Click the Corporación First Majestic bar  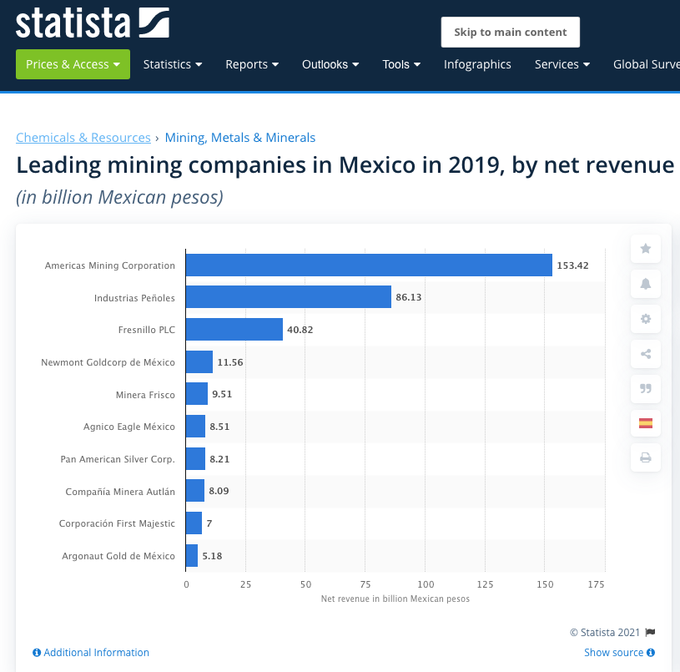(193, 523)
